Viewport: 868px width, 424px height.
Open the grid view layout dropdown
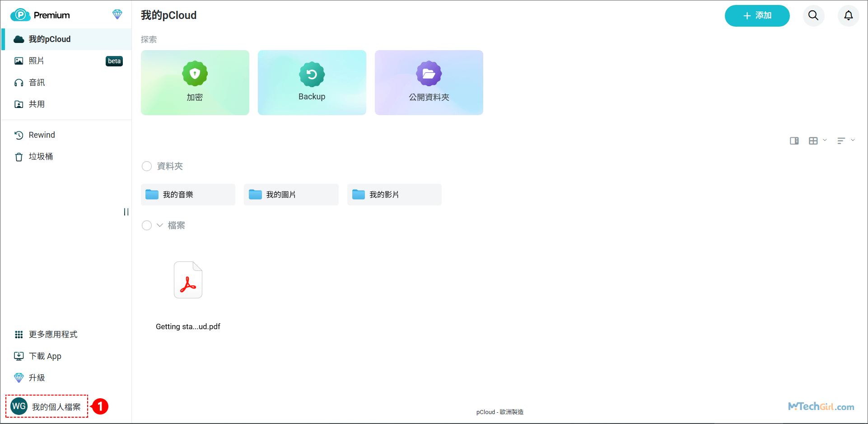(x=817, y=141)
